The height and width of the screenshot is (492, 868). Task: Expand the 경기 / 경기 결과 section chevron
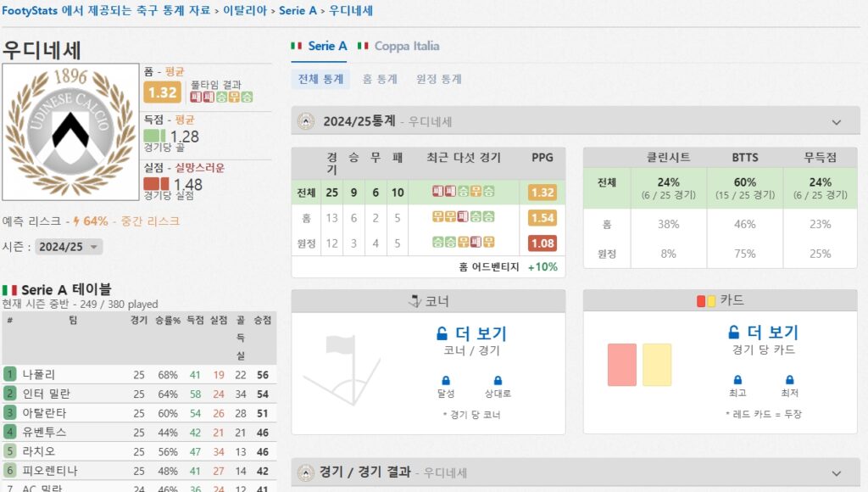836,473
